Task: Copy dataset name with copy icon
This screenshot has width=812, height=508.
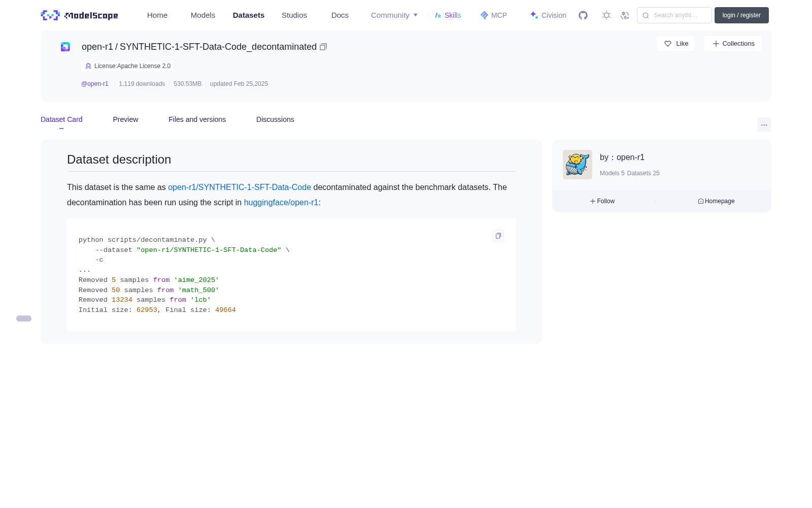Action: (x=323, y=47)
